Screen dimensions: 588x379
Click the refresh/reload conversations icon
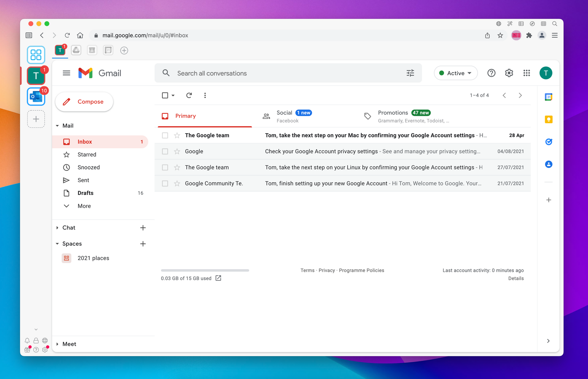(x=189, y=95)
